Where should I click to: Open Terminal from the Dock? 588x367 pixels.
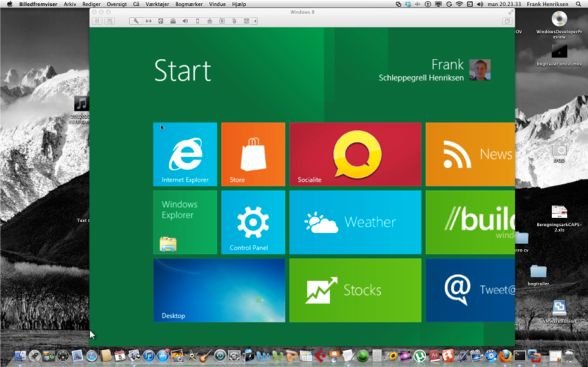(519, 355)
